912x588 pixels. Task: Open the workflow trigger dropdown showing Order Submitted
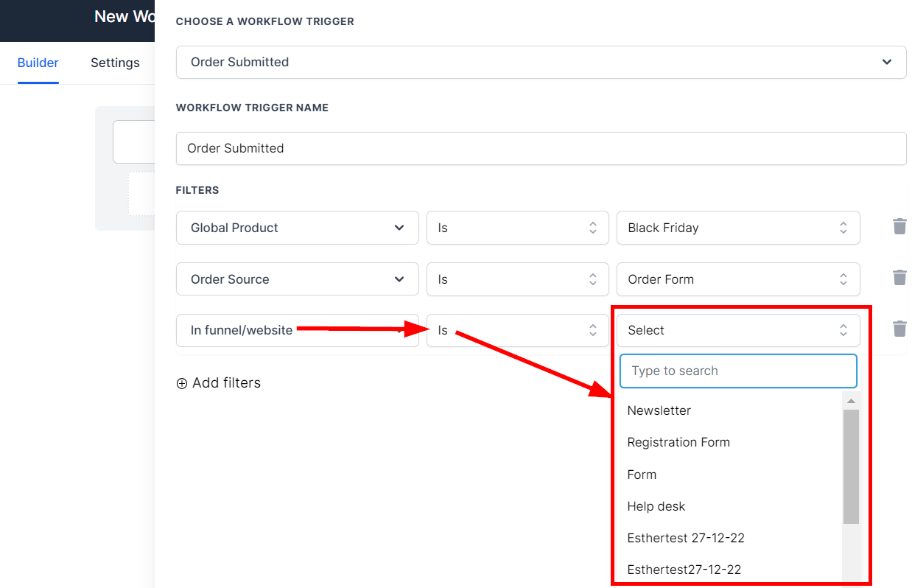coord(541,62)
